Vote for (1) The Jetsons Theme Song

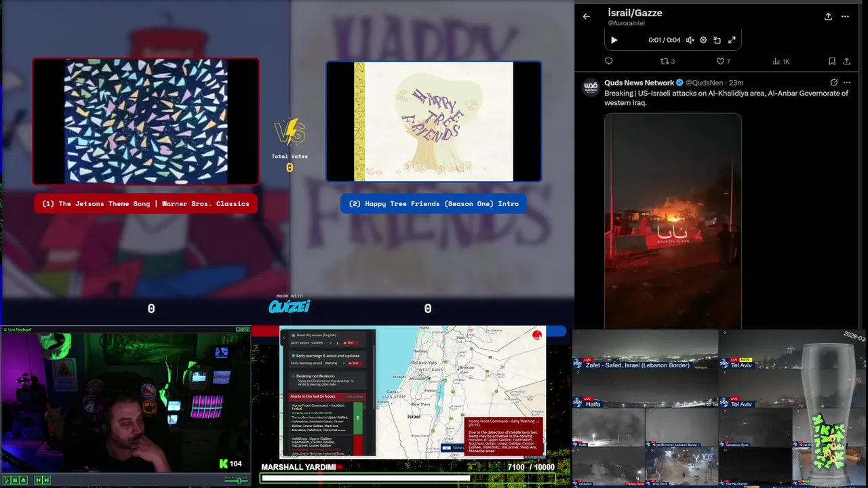coord(146,203)
